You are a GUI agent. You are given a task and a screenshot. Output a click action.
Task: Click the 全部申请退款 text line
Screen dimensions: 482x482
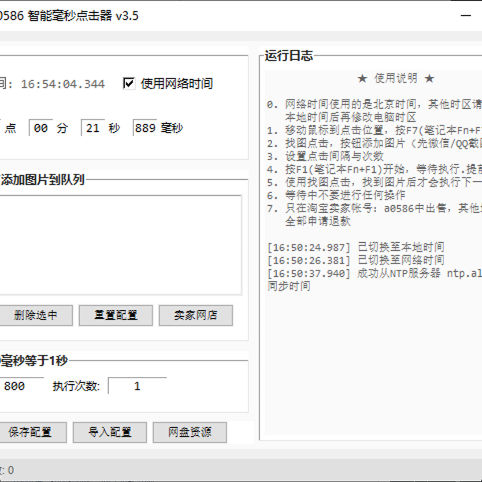pyautogui.click(x=318, y=221)
